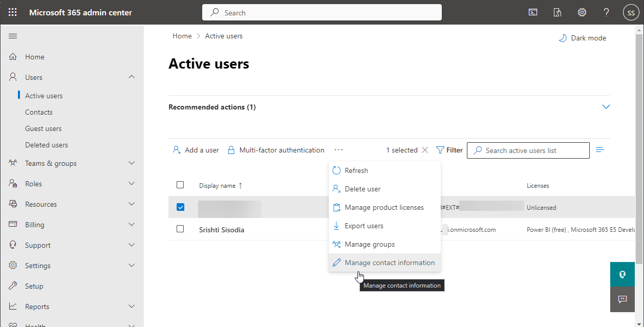Collapse navigation with hamburger icon
The height and width of the screenshot is (327, 644).
[x=13, y=36]
